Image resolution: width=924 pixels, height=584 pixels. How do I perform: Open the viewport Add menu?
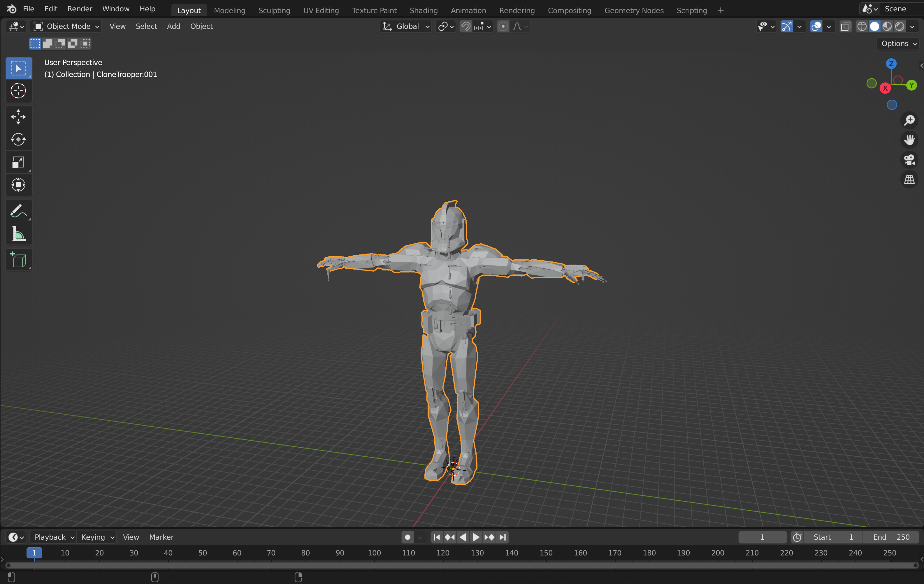[x=173, y=27]
